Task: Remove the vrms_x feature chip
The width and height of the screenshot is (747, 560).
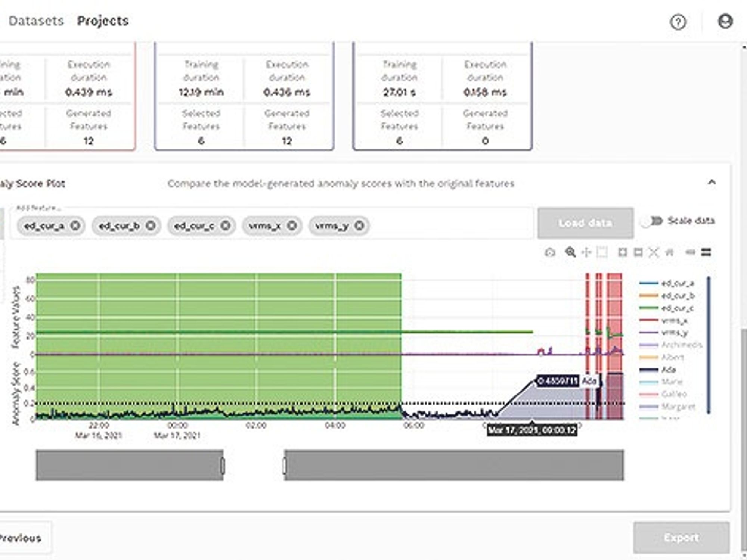Action: pyautogui.click(x=292, y=225)
